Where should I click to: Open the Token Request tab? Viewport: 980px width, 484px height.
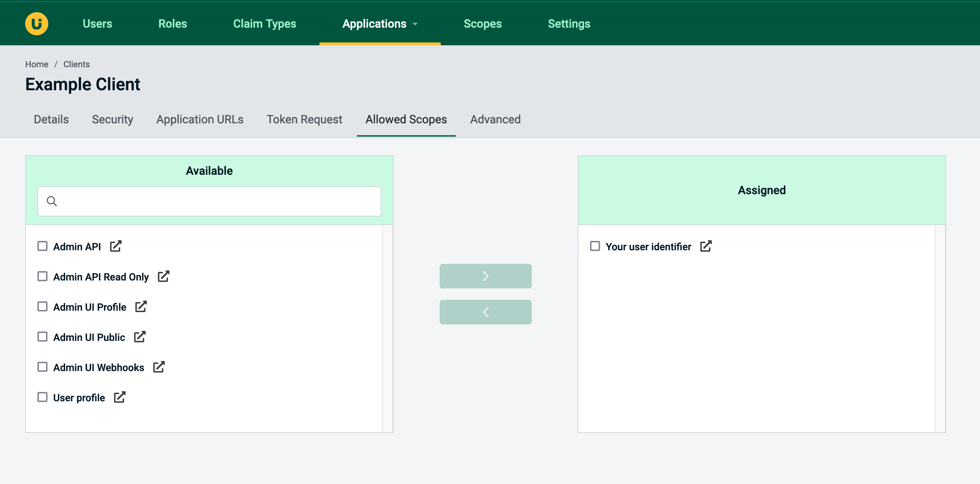tap(304, 119)
